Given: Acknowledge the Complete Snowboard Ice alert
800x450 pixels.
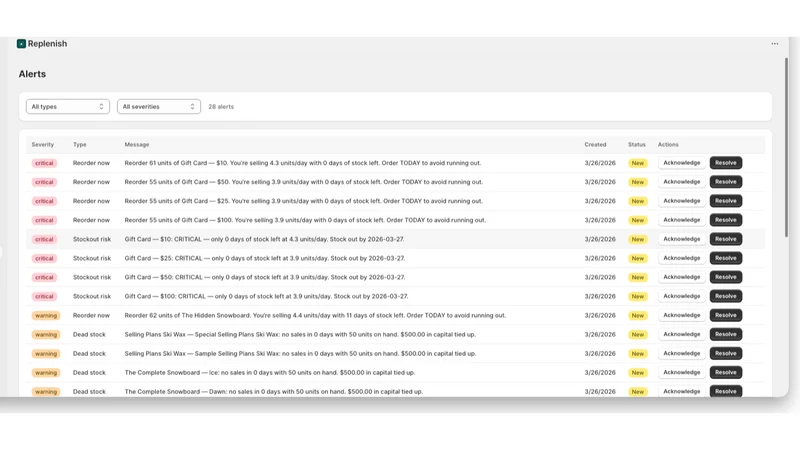Looking at the screenshot, I should click(682, 372).
